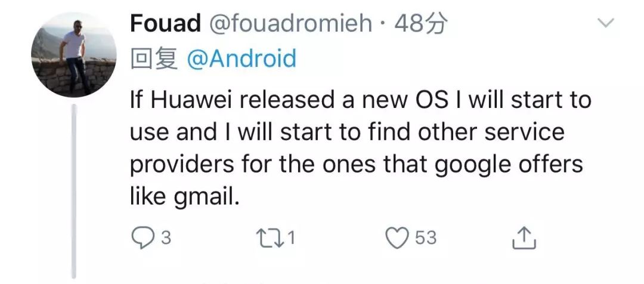Viewport: 644px width, 284px height.
Task: Click the reply count 3
Action: coord(166,239)
